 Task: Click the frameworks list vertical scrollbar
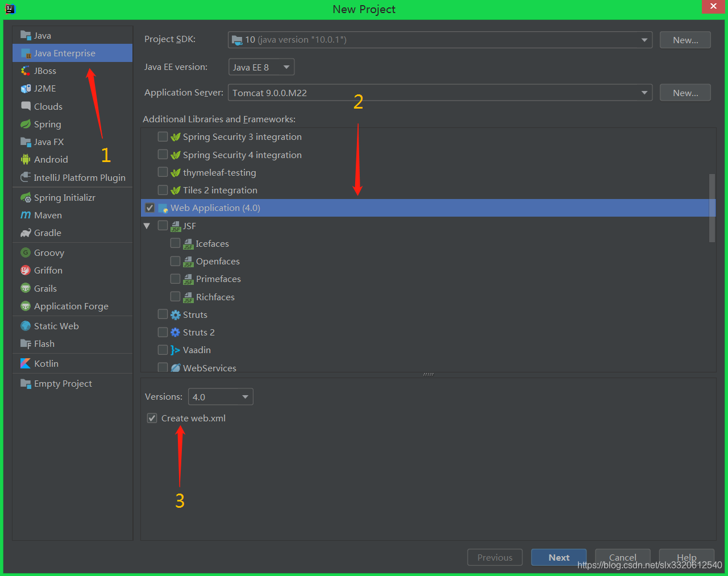tap(712, 208)
